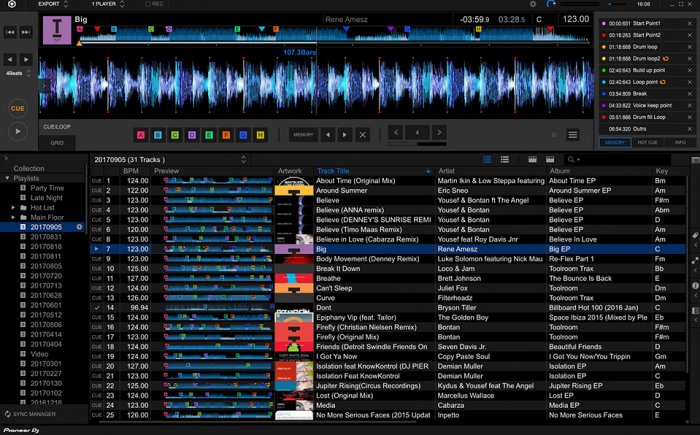This screenshot has width=700, height=435.
Task: Toggle the REC checkbox
Action: pyautogui.click(x=147, y=4)
